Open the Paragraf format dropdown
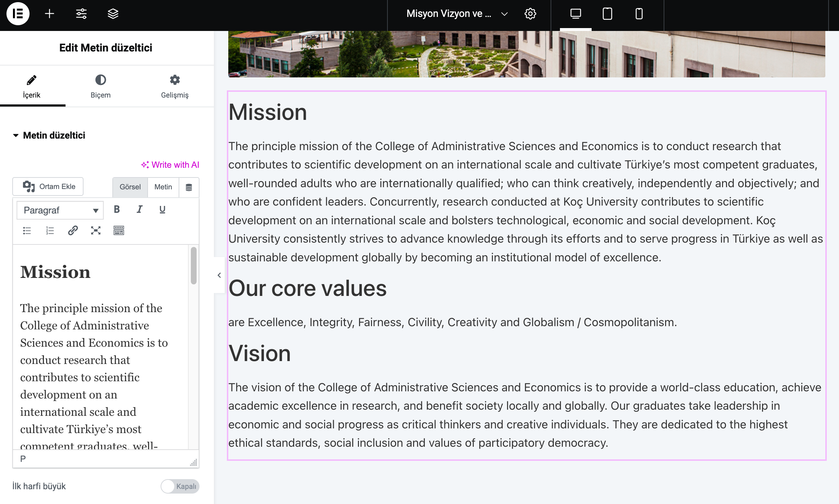 (60, 210)
